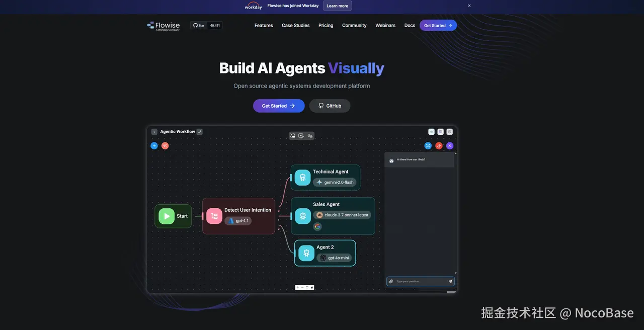This screenshot has height=330, width=644.
Task: Open the API code icon button
Action: click(431, 132)
